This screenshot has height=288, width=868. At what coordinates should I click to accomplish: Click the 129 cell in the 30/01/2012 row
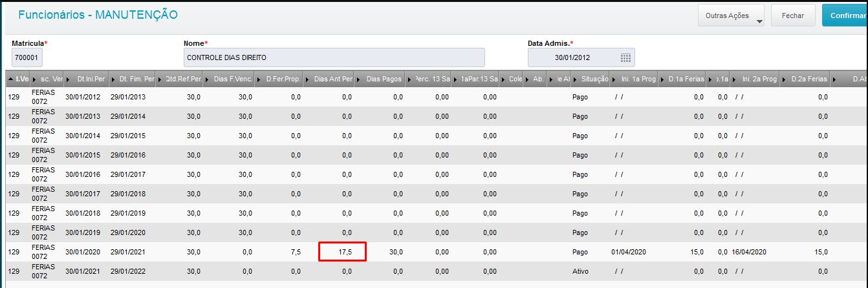click(14, 97)
